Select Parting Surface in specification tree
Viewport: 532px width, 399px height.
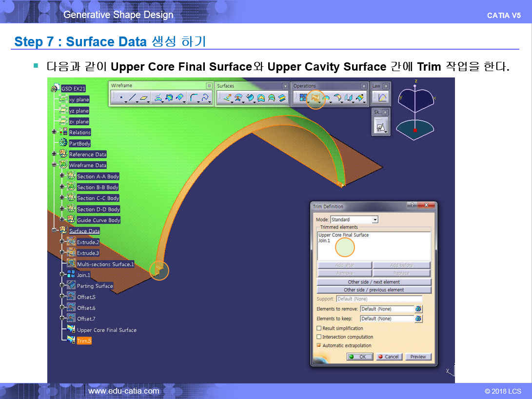click(x=95, y=286)
